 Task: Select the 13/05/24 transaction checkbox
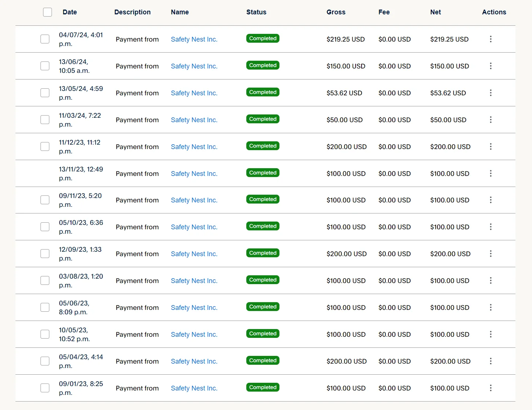pos(45,93)
